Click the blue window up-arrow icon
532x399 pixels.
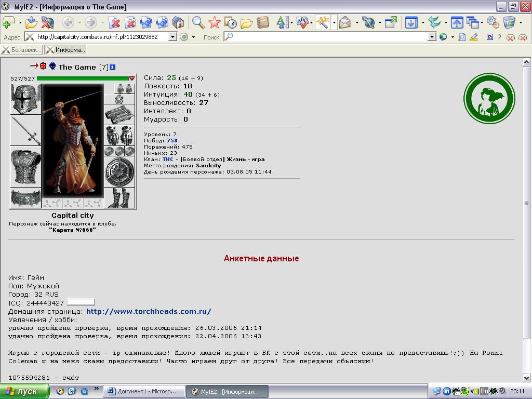pos(457,22)
